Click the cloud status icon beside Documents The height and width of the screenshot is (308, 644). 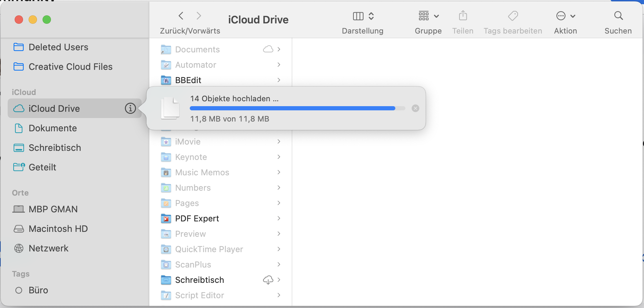pos(268,49)
